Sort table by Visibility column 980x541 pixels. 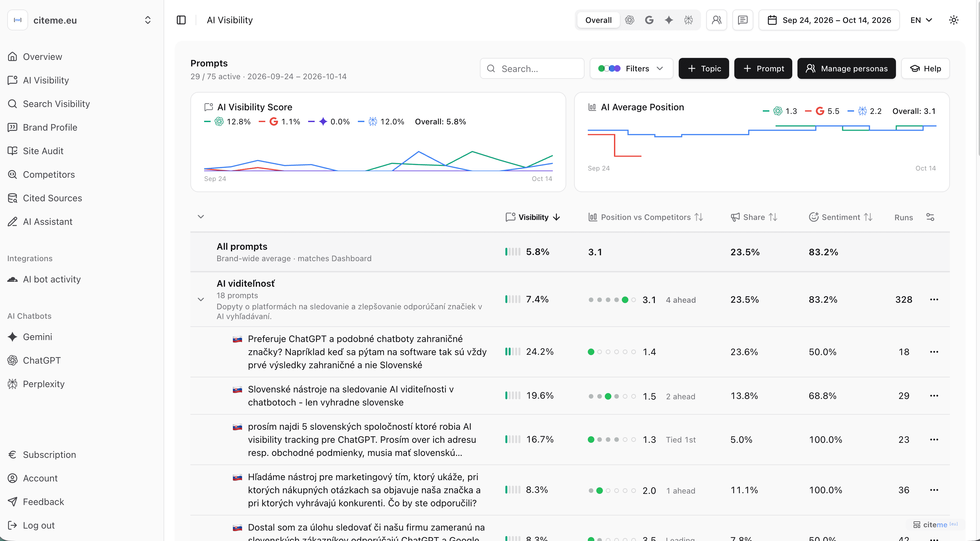click(533, 217)
